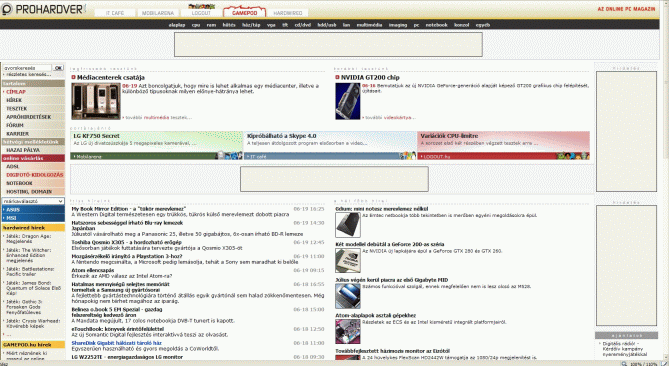Open the GeForce 200 series chip thumbnail
This screenshot has width=669, height=366.
(348, 260)
